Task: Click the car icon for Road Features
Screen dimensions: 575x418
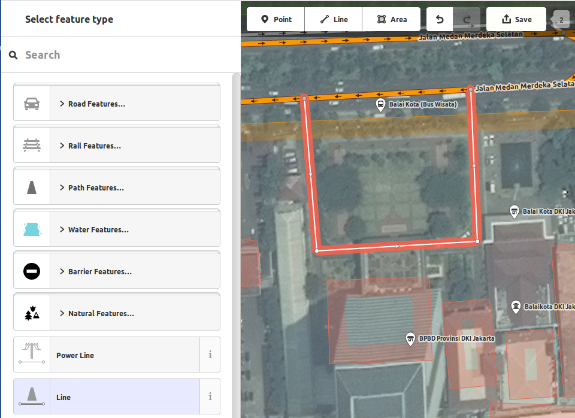Action: point(32,104)
